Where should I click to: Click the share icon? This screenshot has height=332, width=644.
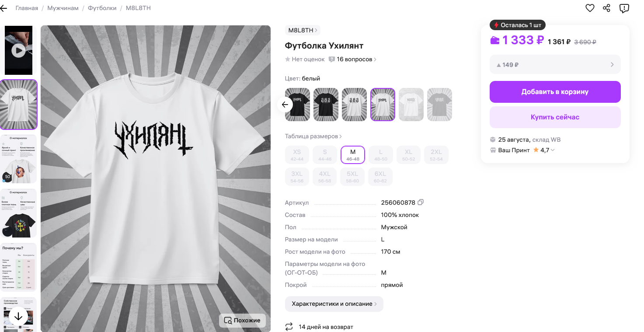click(606, 8)
